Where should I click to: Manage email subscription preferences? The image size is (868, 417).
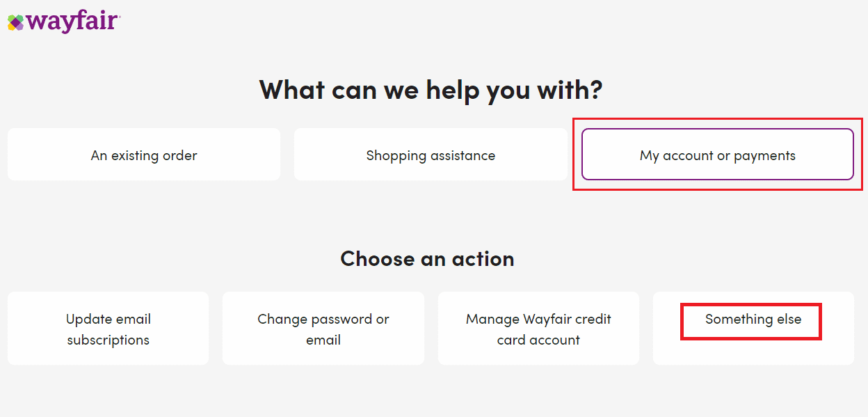pos(108,329)
